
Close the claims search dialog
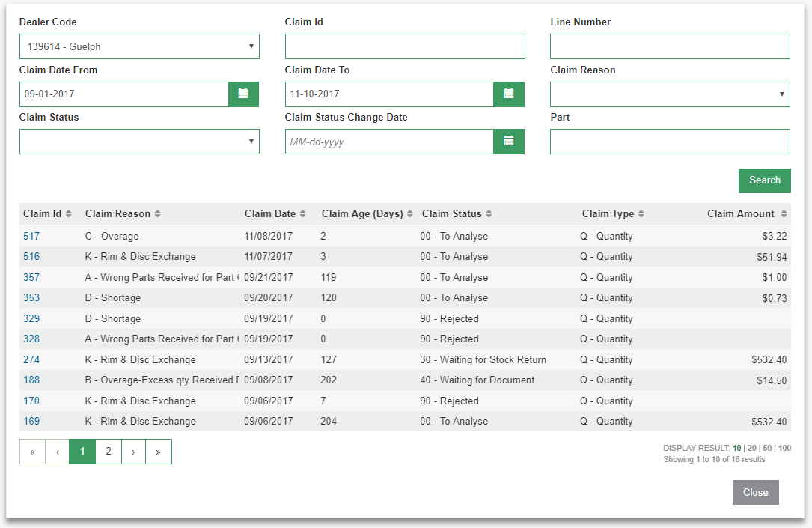point(756,492)
